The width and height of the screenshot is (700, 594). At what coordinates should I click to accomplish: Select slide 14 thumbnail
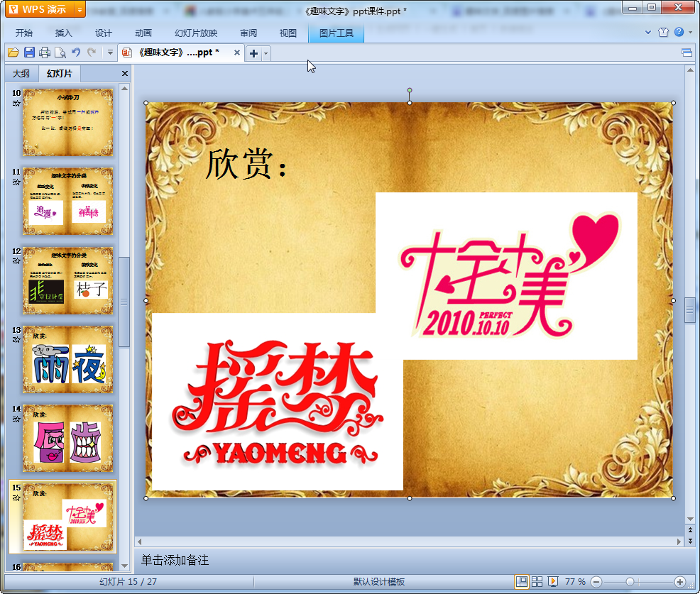click(68, 439)
